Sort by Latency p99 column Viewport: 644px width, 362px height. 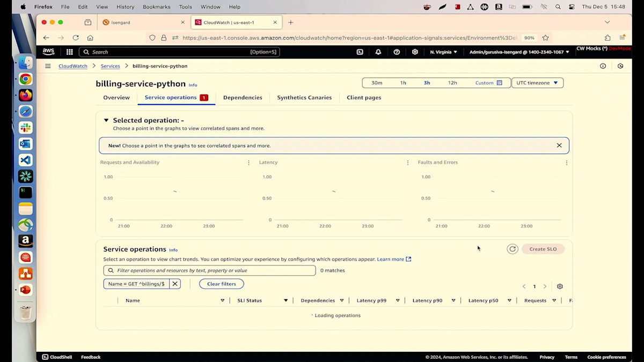(398, 301)
